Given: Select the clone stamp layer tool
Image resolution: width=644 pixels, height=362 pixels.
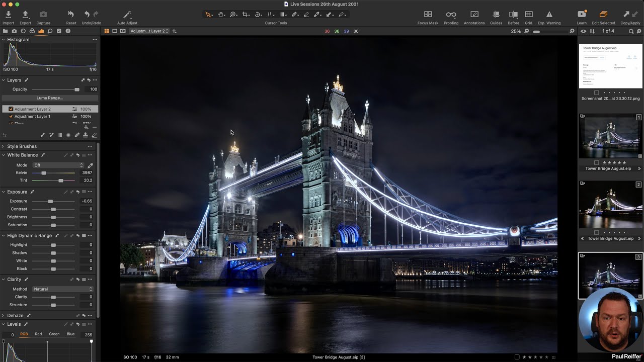Looking at the screenshot, I should coord(86,135).
